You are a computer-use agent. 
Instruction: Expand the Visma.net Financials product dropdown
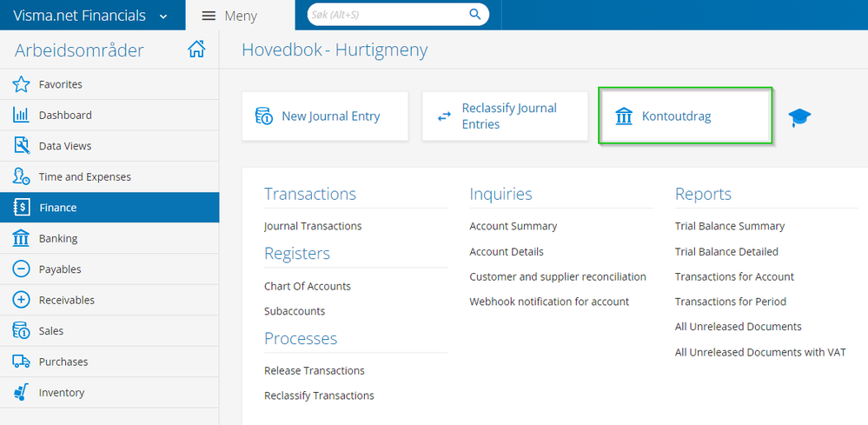(x=163, y=16)
